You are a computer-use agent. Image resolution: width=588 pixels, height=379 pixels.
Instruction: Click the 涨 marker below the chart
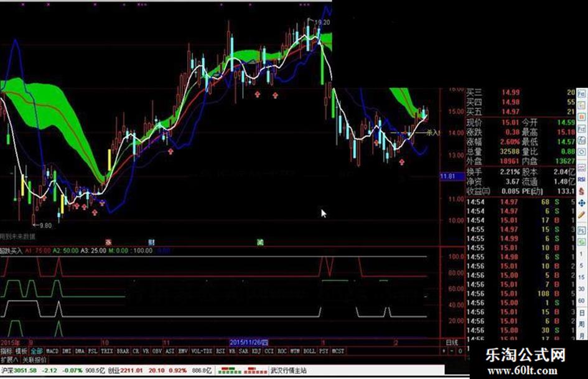[x=108, y=243]
